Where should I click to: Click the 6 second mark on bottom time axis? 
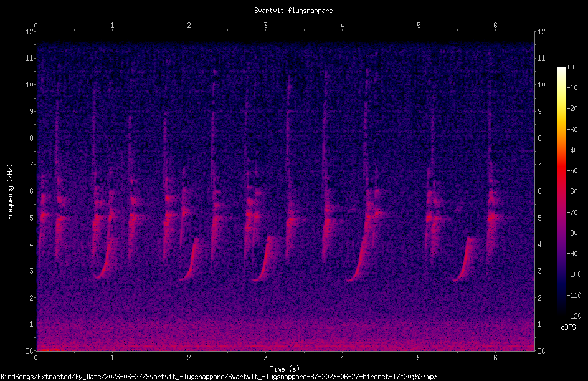coord(495,358)
